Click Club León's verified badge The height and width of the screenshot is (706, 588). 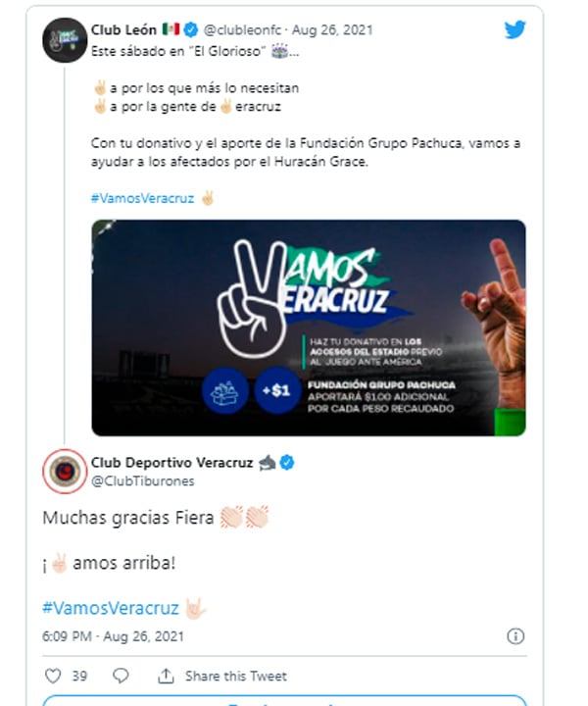click(x=193, y=29)
